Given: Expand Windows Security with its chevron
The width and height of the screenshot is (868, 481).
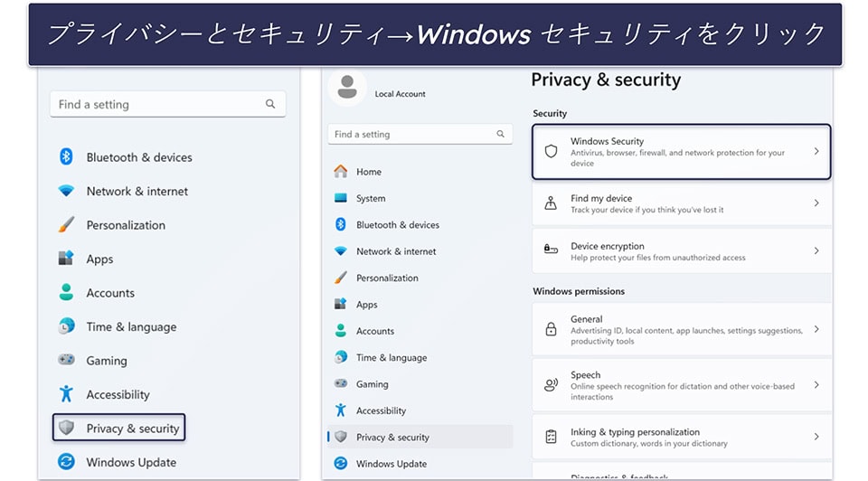Looking at the screenshot, I should click(816, 151).
